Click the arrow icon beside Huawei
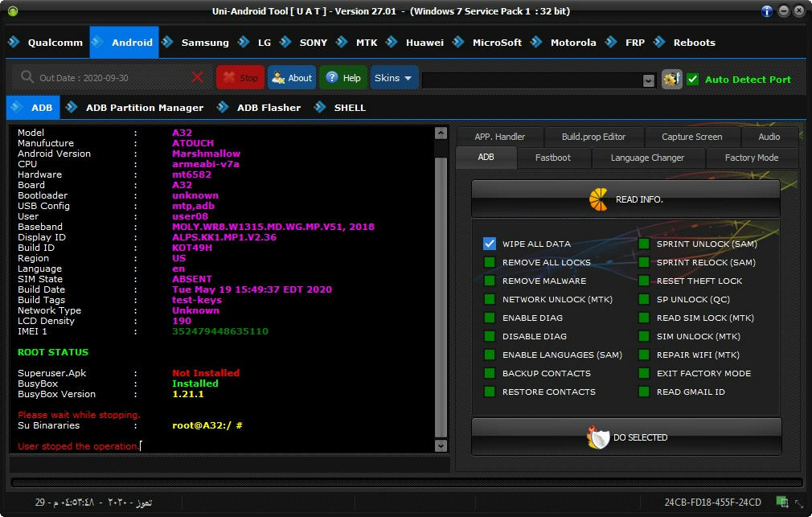Image resolution: width=812 pixels, height=517 pixels. pos(392,42)
